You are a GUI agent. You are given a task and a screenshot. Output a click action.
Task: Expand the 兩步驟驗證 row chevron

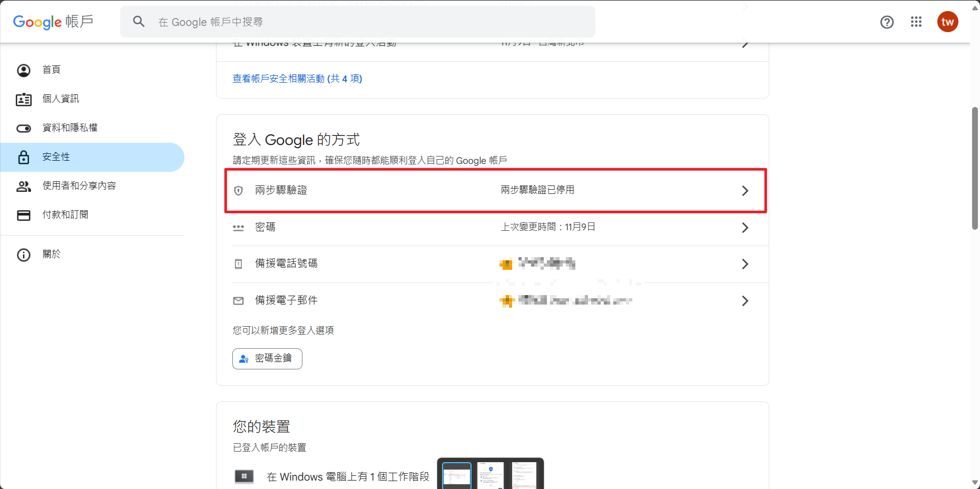744,191
